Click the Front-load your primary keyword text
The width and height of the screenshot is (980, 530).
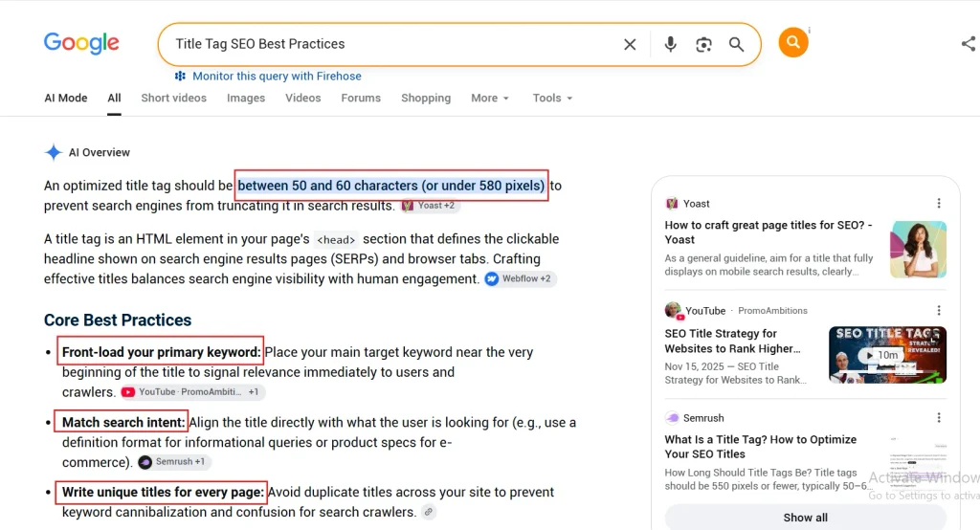pyautogui.click(x=161, y=352)
